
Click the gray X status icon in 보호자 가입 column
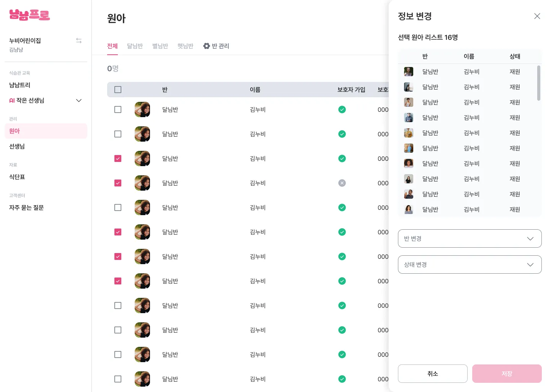(x=342, y=183)
